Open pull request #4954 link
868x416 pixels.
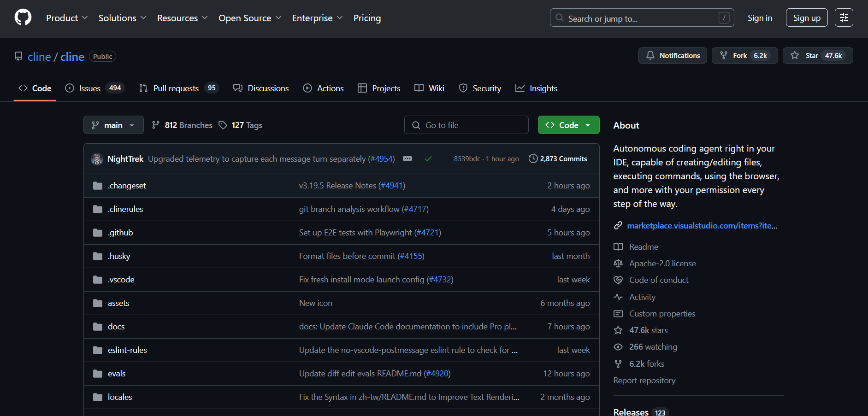point(382,158)
